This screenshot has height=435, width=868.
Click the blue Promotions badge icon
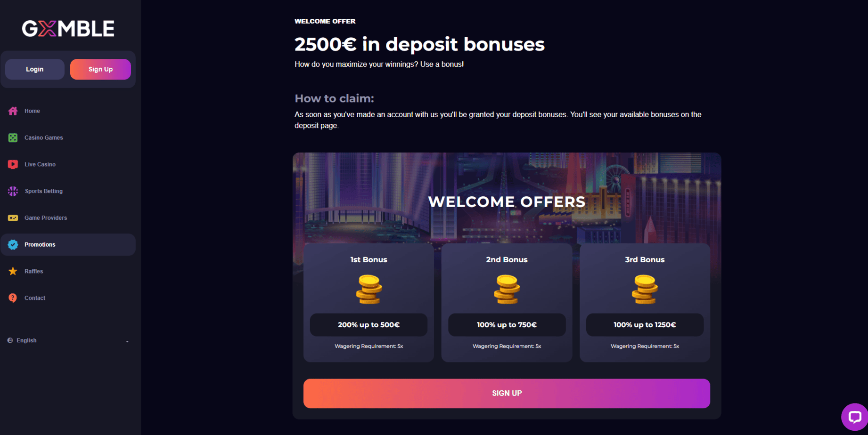(13, 245)
